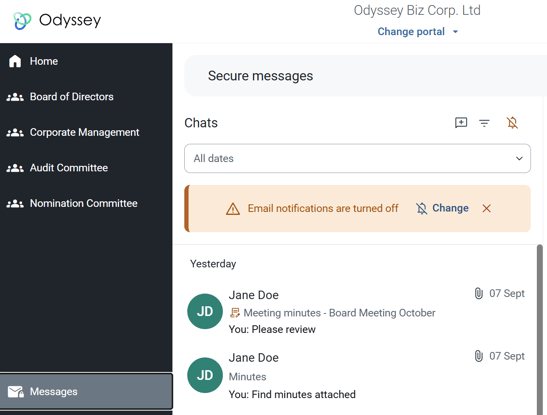Click the warning triangle icon in the banner

tap(233, 209)
